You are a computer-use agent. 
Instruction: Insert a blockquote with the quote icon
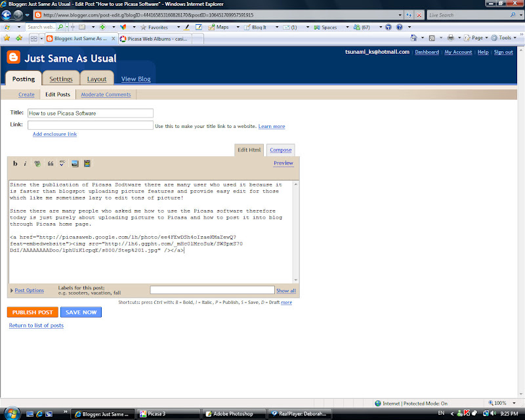click(51, 163)
